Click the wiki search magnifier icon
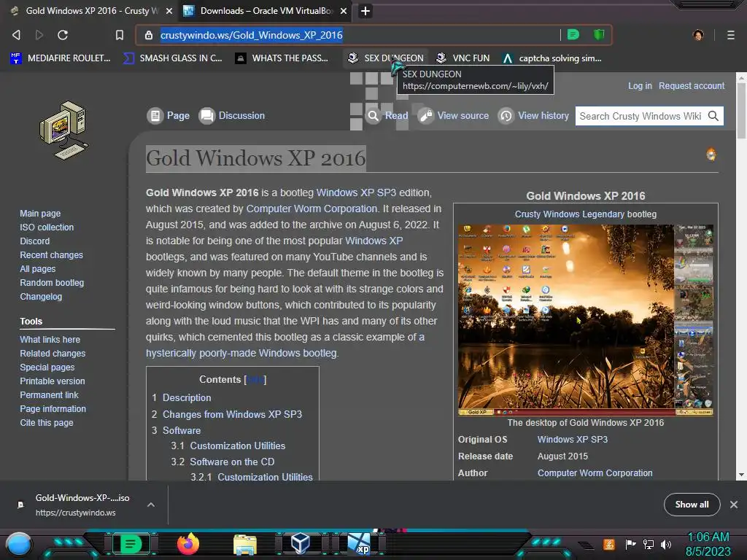Screen dimensions: 747x560 tap(713, 116)
